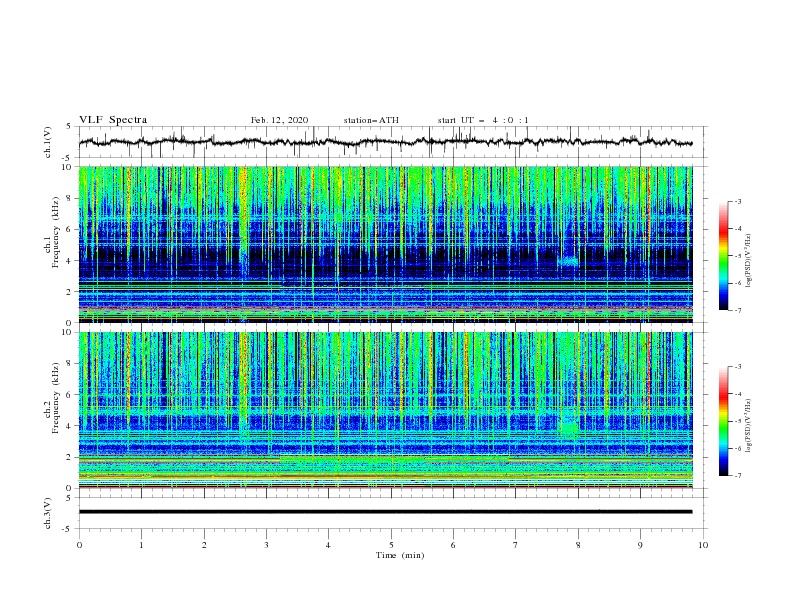The image size is (792, 612).
Task: Click the "VLF Spectra" title text
Action: coord(113,120)
